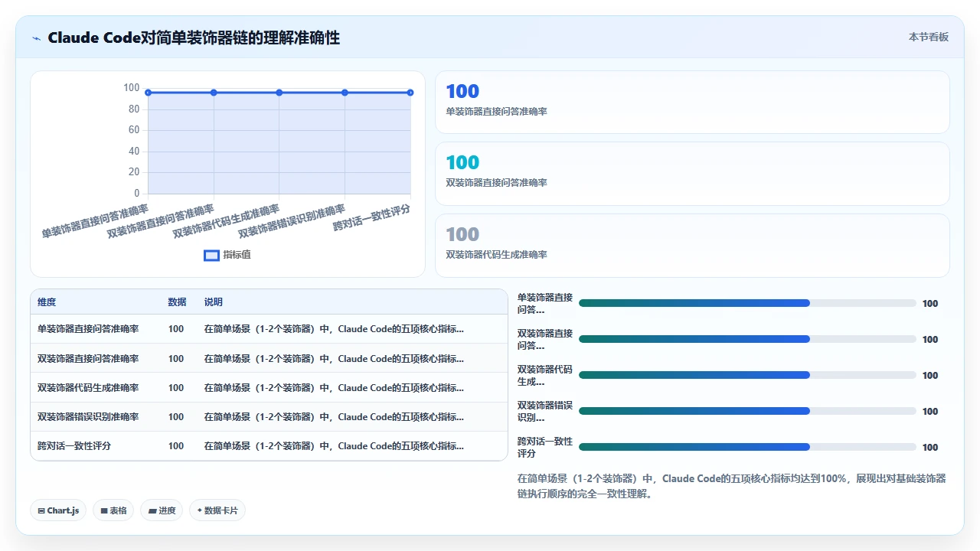Select table row 跨对话一致性评分
Screen dimensions: 980x551
click(x=269, y=445)
